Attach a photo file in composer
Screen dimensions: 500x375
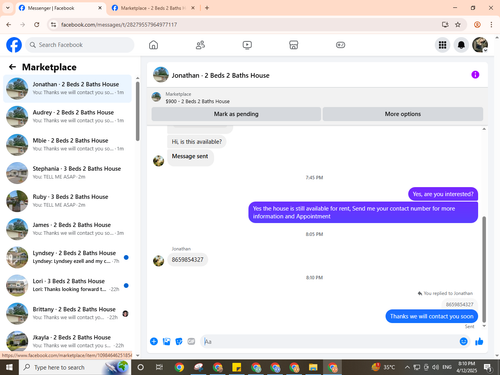pyautogui.click(x=166, y=341)
